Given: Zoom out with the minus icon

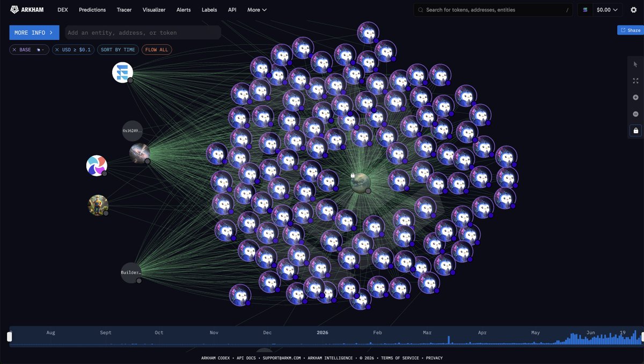Looking at the screenshot, I should click(636, 114).
